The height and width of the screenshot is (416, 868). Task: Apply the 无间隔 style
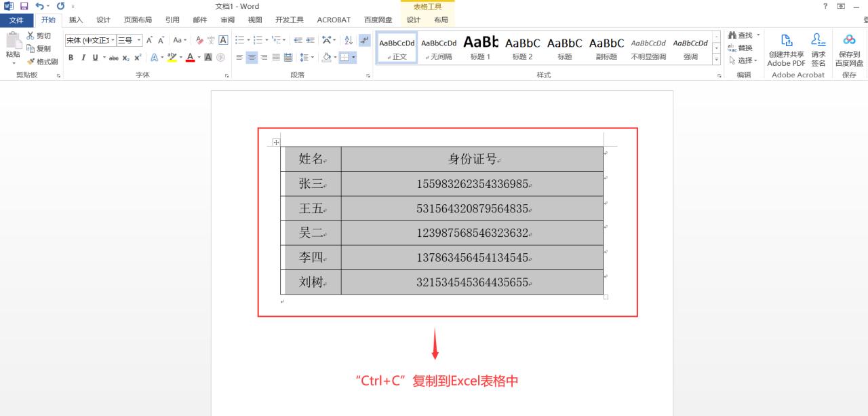pos(439,48)
